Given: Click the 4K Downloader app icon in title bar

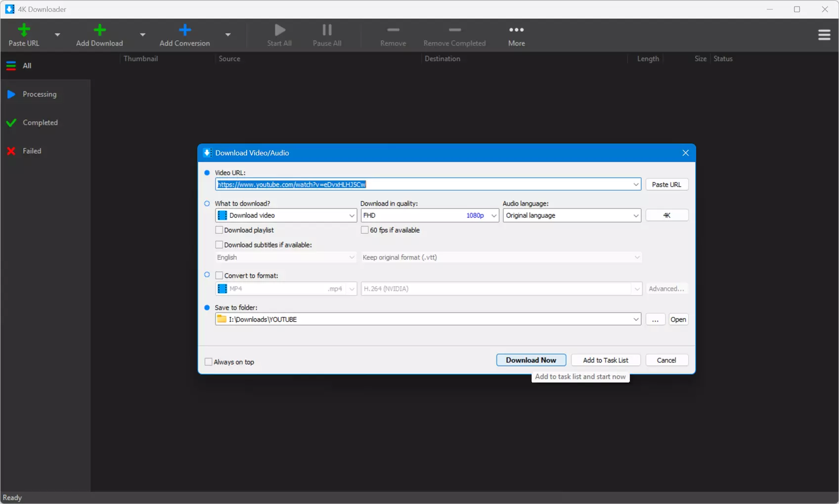Looking at the screenshot, I should [9, 9].
